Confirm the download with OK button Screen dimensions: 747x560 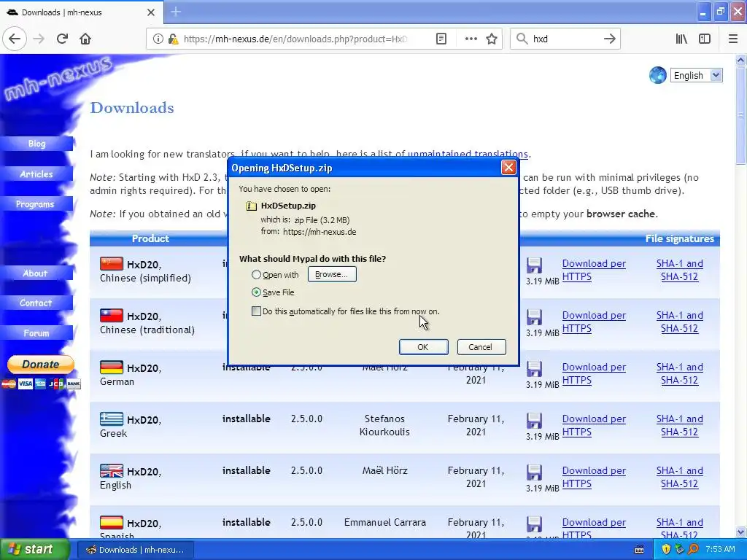pos(423,347)
